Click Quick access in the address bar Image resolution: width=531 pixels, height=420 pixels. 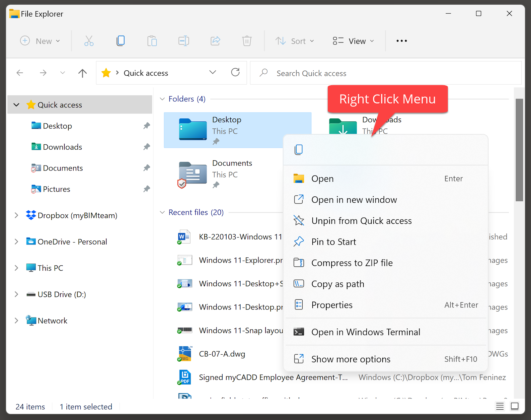(x=146, y=73)
